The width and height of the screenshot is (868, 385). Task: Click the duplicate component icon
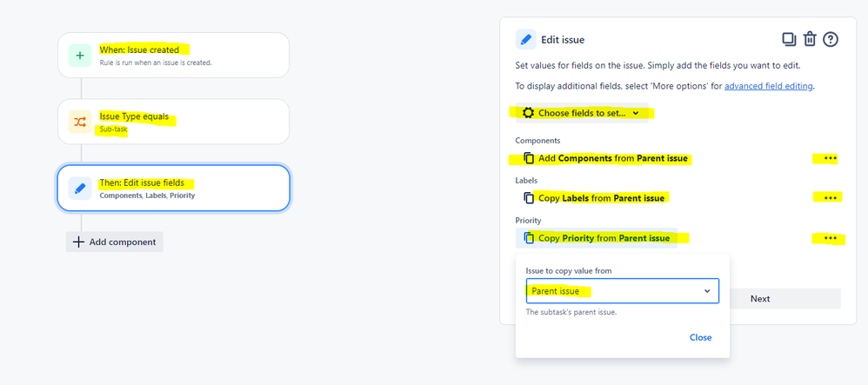click(x=789, y=39)
